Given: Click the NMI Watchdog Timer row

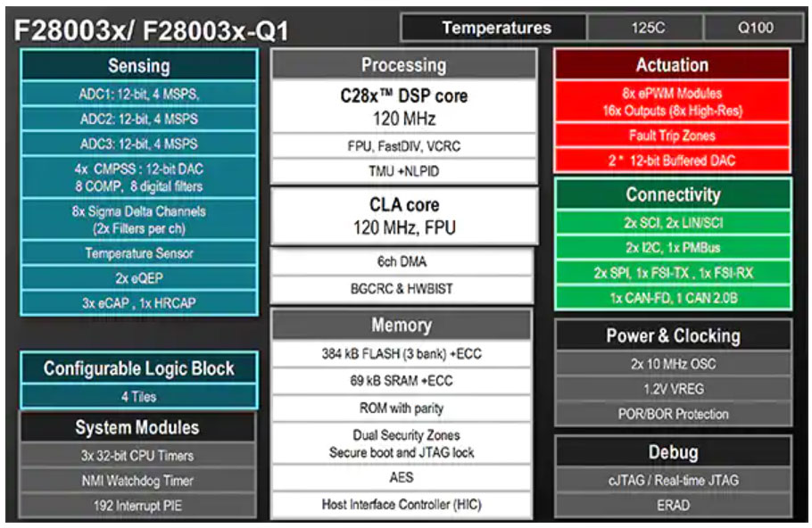Looking at the screenshot, I should (x=137, y=481).
